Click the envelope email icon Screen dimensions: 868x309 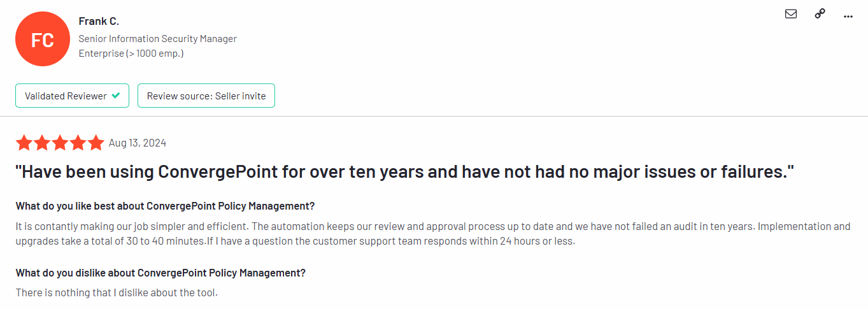[791, 14]
